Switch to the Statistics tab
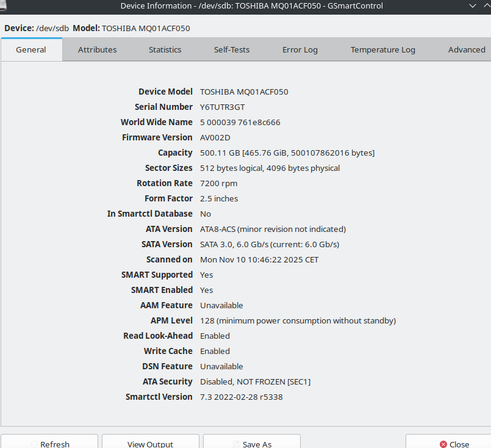Viewport: 491px width, 448px height. click(x=165, y=50)
